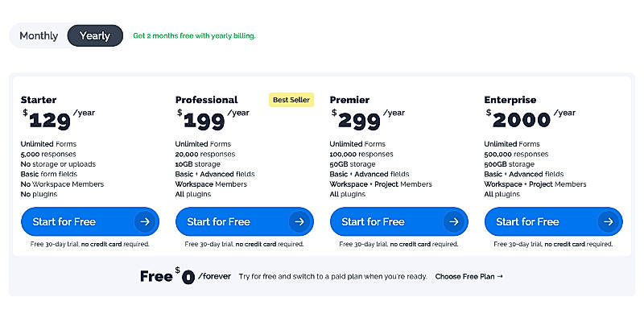
Task: Click the 2 months free yearly billing note
Action: coord(194,36)
